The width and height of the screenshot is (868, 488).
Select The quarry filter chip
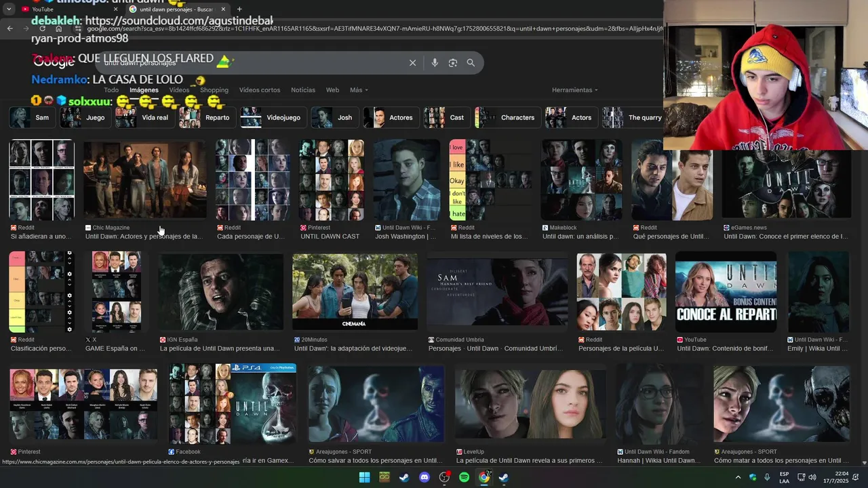tap(633, 117)
